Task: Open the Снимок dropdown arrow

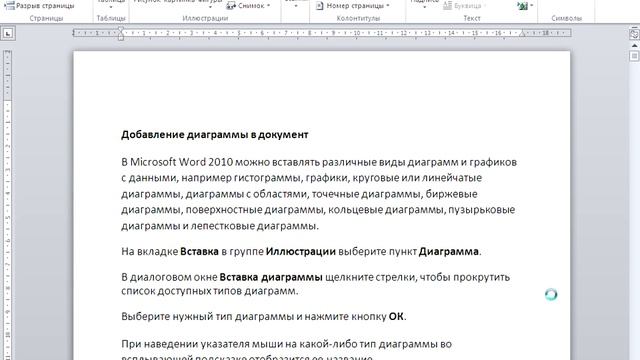Action: click(269, 6)
